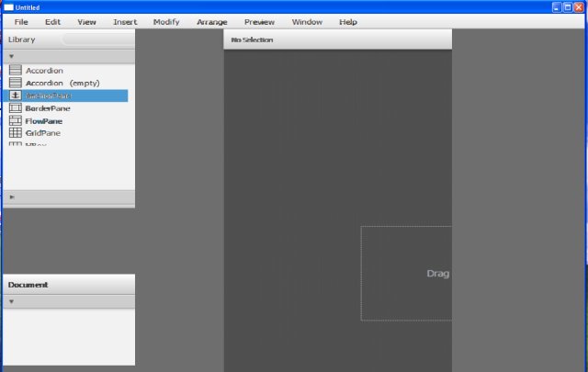This screenshot has height=372, width=588.
Task: Click the Library search field
Action: 97,39
